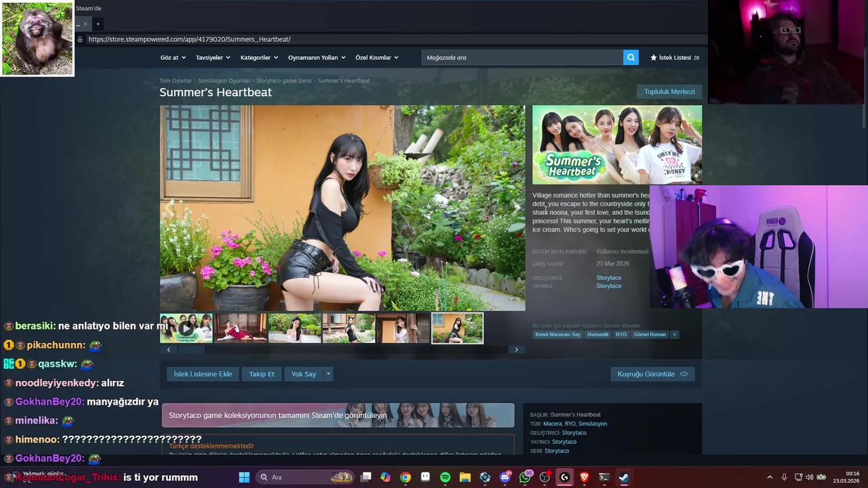Open the 'Topluluk Merkezi' button
Screen dimensions: 868x488
[669, 91]
